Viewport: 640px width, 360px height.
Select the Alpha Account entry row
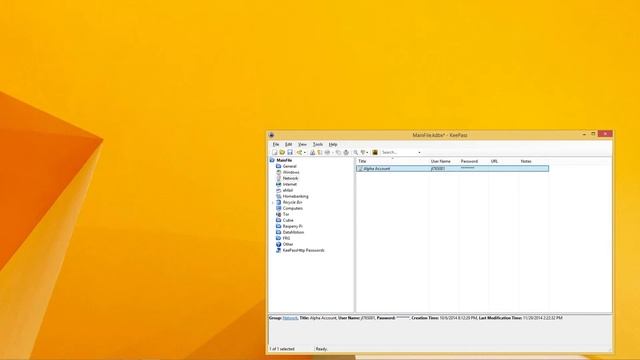tap(453, 169)
